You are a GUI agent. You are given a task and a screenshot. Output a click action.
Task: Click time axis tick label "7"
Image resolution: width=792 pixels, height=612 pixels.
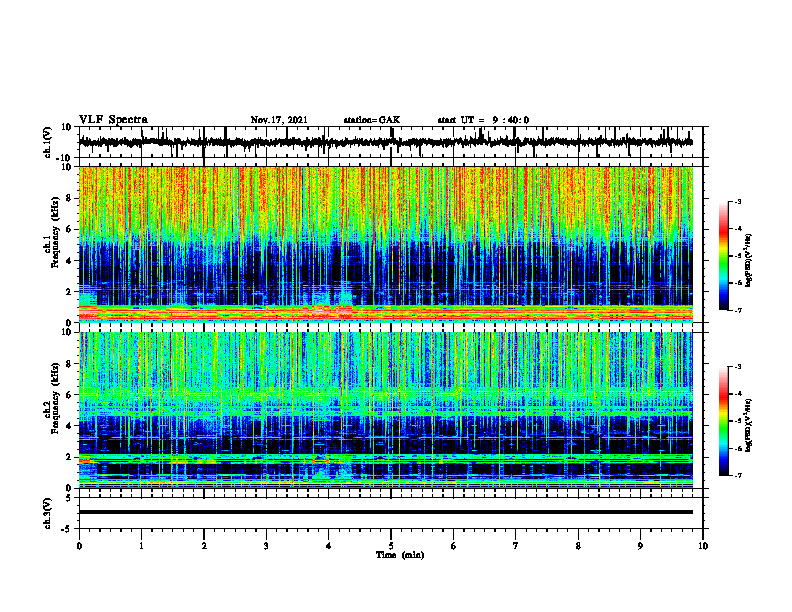[516, 546]
